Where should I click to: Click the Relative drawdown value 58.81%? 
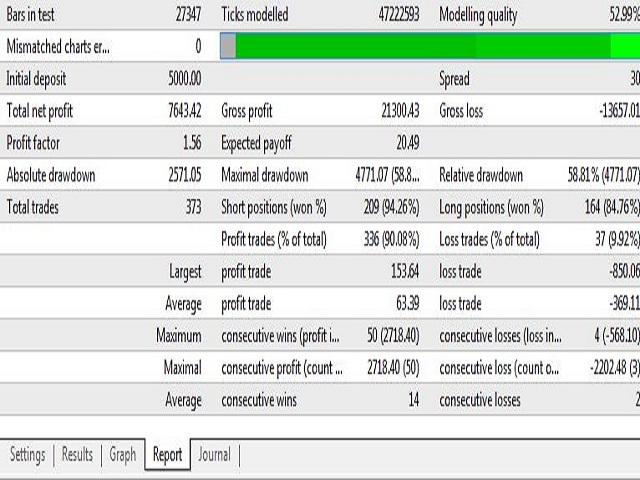pyautogui.click(x=604, y=175)
